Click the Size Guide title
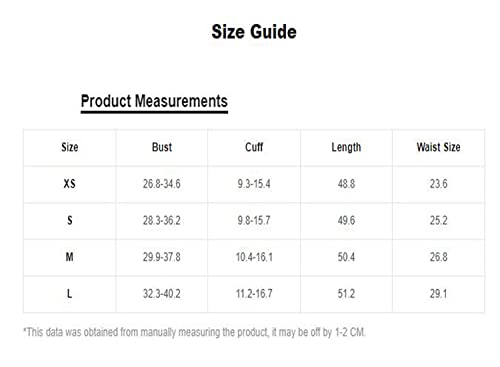Image resolution: width=500 pixels, height=367 pixels. 254,32
